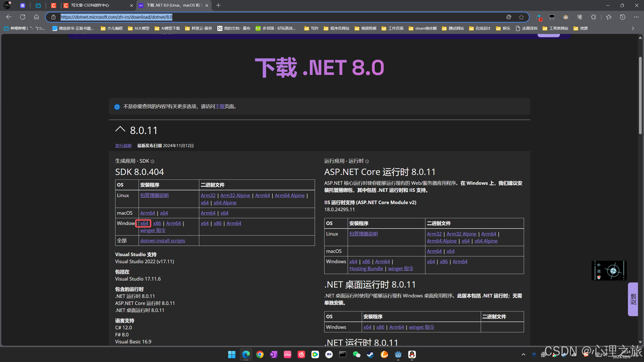Expand hidden icons in the system tray
Viewport: 644px width, 362px height.
524,355
